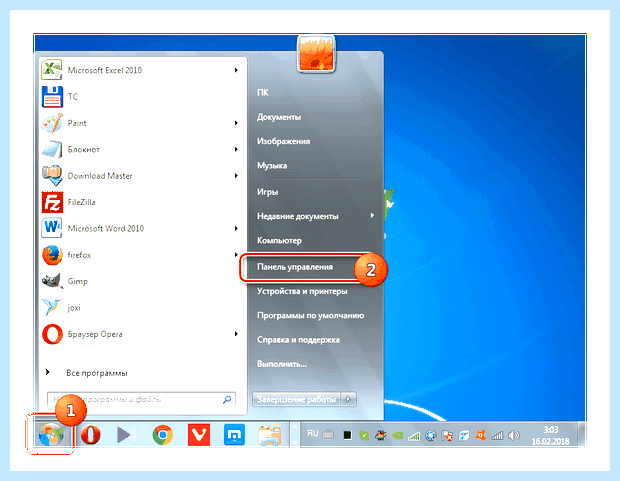Open Программы по умолчанию
The width and height of the screenshot is (620, 481).
coord(310,316)
